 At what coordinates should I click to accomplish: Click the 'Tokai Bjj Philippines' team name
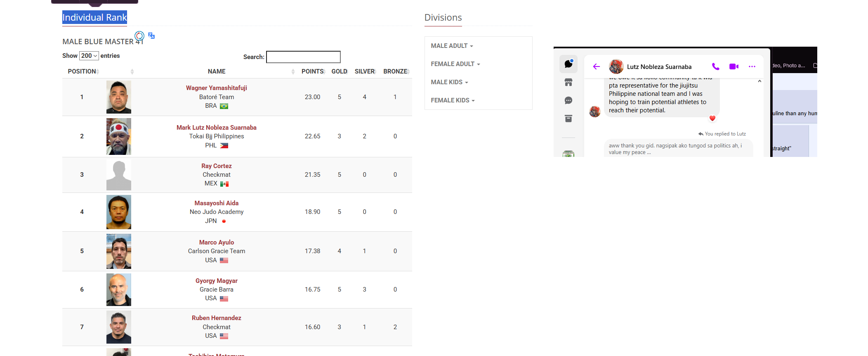(x=217, y=136)
